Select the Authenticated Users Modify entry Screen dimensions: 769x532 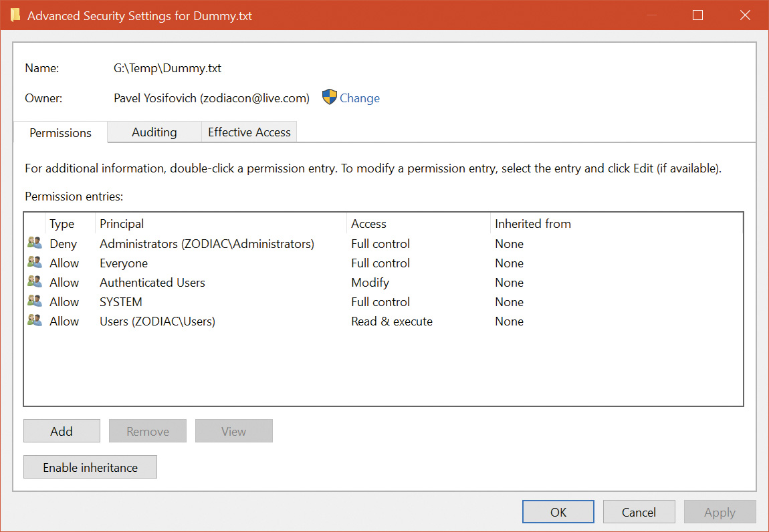tap(152, 283)
